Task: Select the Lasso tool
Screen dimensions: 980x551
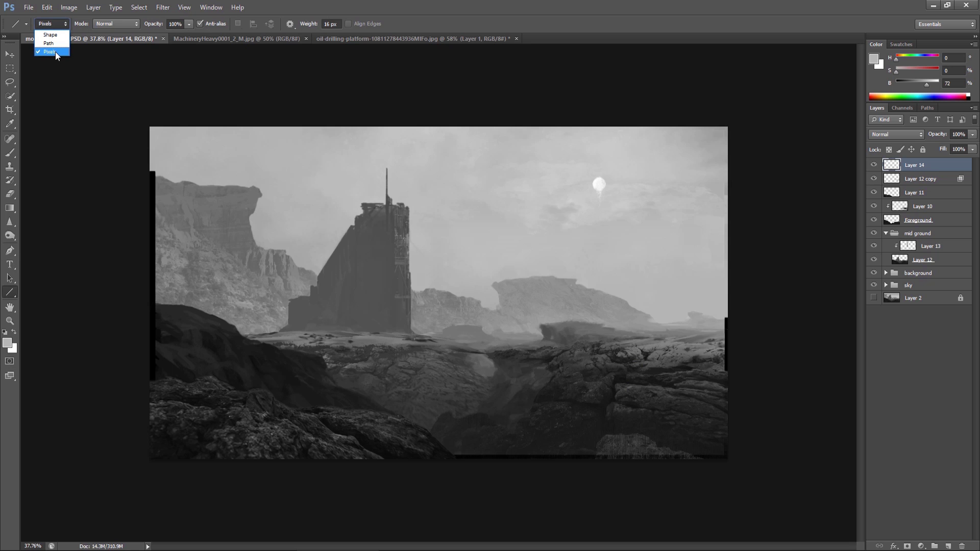Action: coord(10,82)
